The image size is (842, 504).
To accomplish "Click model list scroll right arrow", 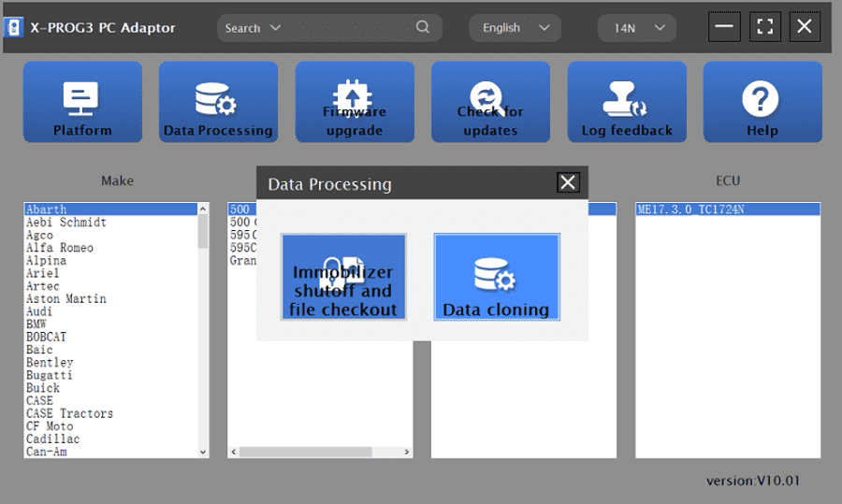I will coord(407,452).
